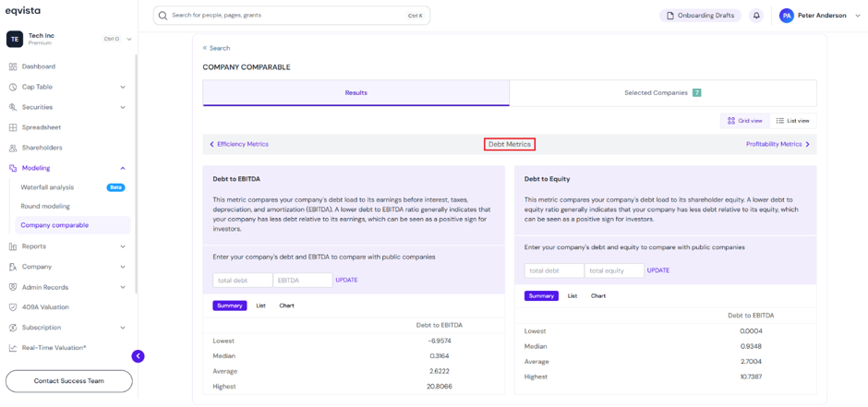Viewport: 868px width, 407px height.
Task: Click the EBITDA input field
Action: point(303,281)
